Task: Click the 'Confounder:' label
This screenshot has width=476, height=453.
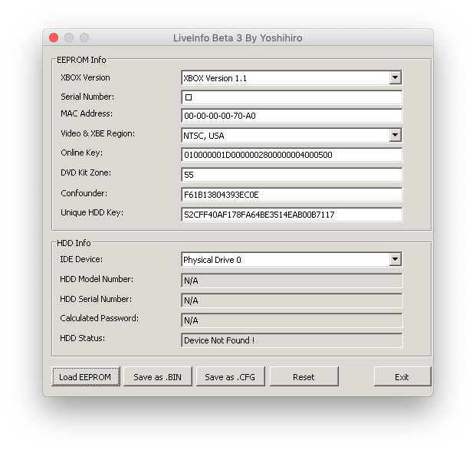Action: (x=84, y=193)
